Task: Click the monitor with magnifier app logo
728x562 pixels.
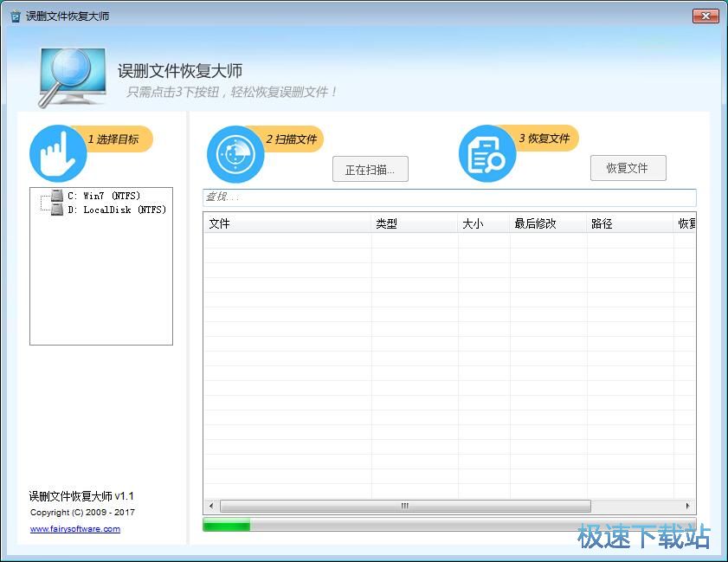Action: tap(73, 77)
